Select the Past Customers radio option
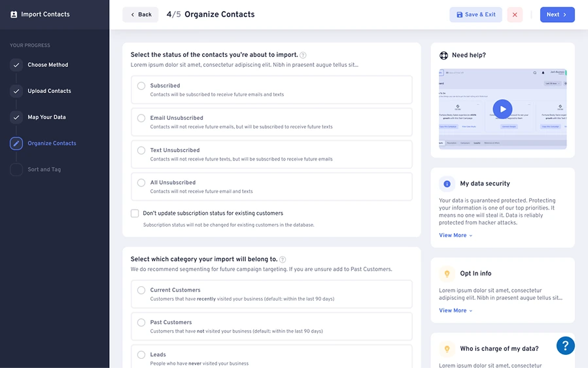 [x=141, y=322]
